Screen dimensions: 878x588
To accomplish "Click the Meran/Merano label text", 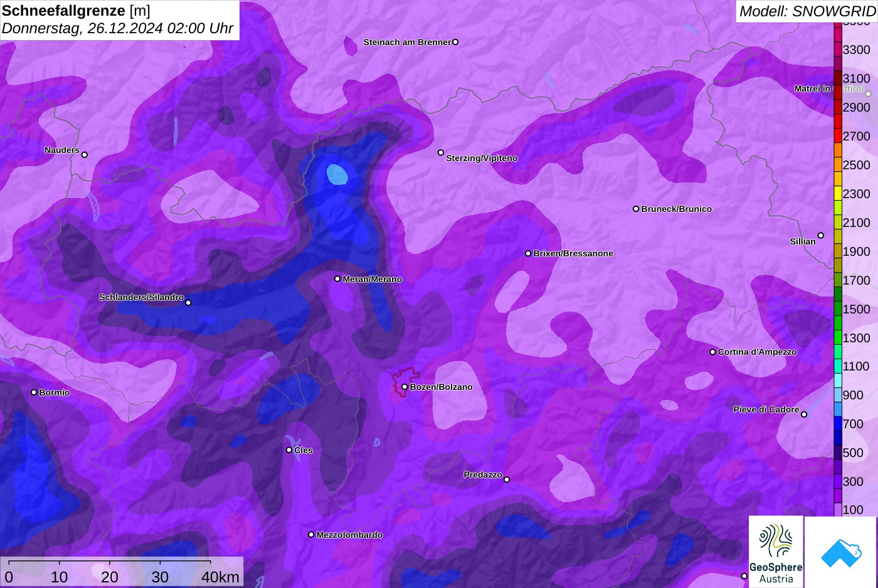I will 373,279.
